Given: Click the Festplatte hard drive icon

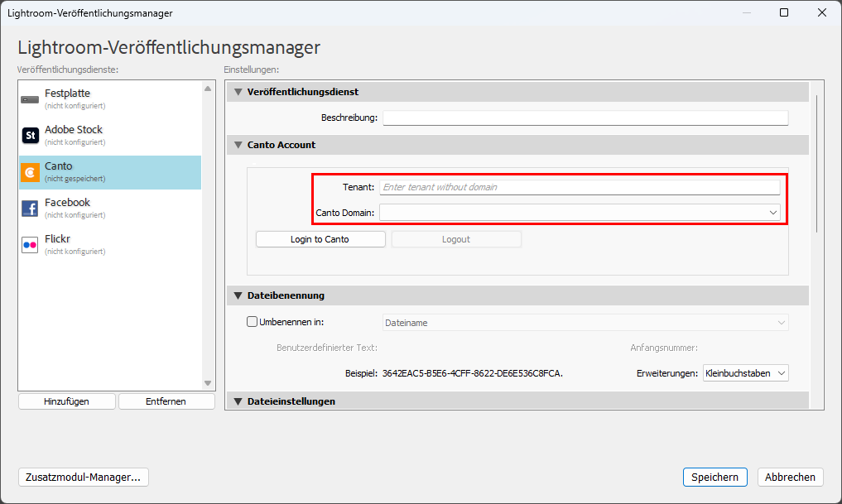Looking at the screenshot, I should (30, 99).
